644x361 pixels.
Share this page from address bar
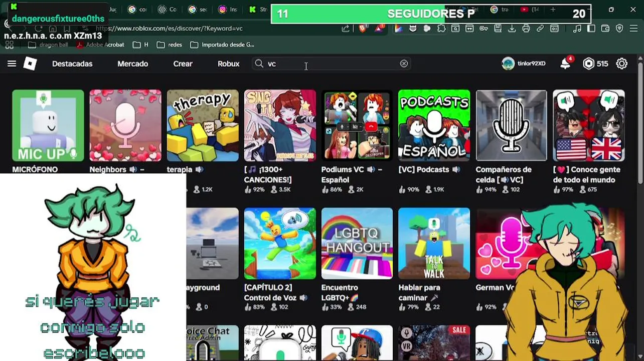pos(346,29)
